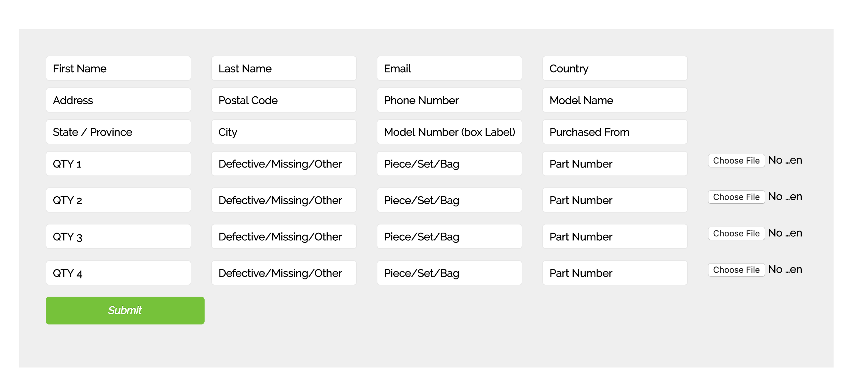Select the Phone Number field
Image resolution: width=868 pixels, height=392 pixels.
point(449,100)
